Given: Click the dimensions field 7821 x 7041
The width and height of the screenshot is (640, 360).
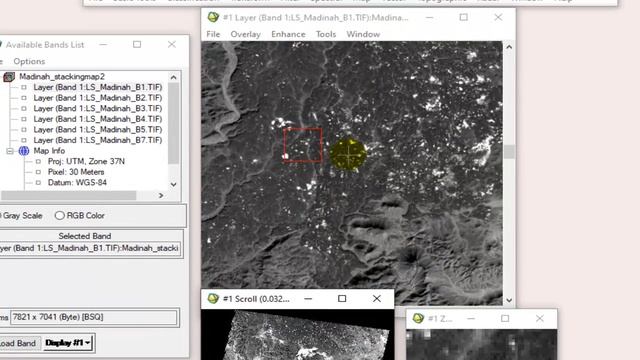Looking at the screenshot, I should 94,317.
